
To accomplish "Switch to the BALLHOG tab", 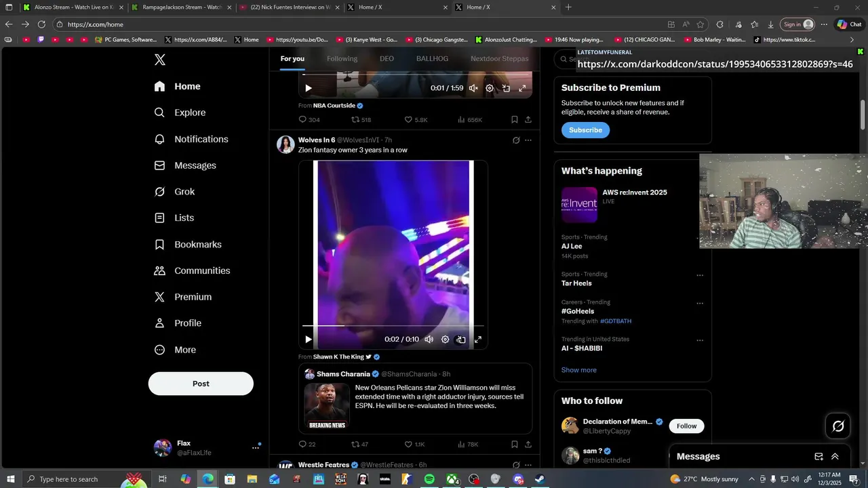I will (x=432, y=59).
